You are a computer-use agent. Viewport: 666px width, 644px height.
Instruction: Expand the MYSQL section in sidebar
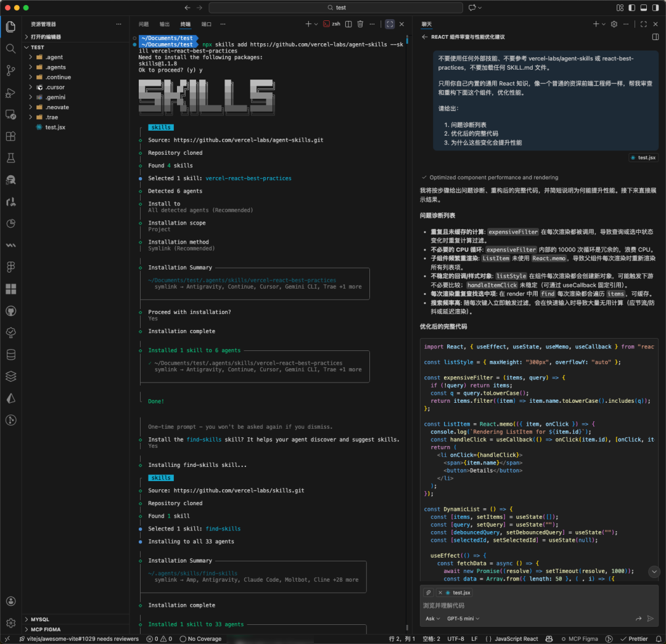click(40, 619)
